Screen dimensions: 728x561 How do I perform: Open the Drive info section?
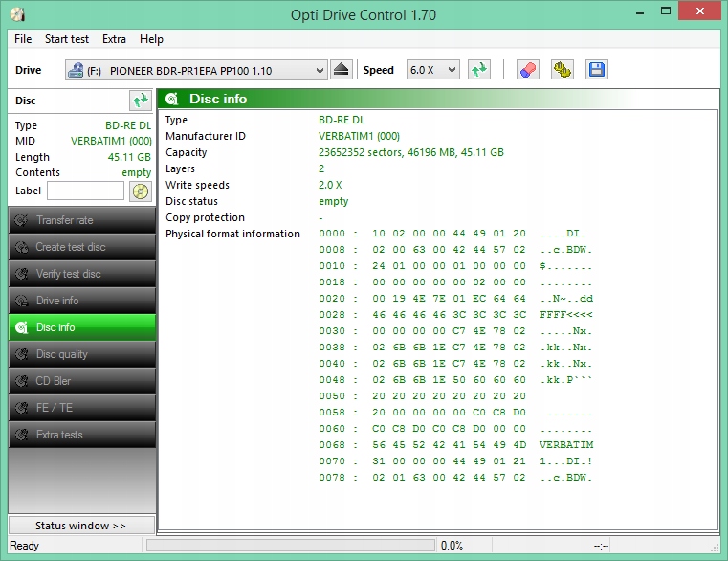pyautogui.click(x=81, y=301)
